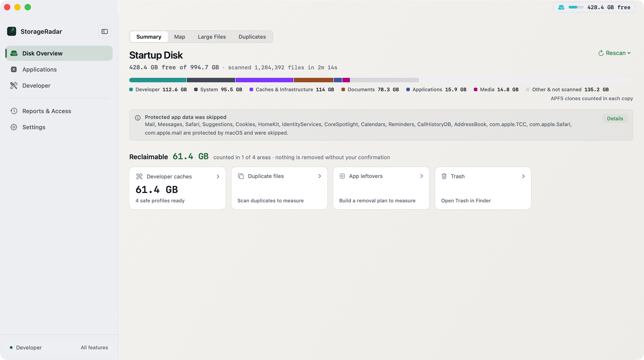This screenshot has height=360, width=644.
Task: Click the Disk Overview drive icon
Action: tap(14, 53)
